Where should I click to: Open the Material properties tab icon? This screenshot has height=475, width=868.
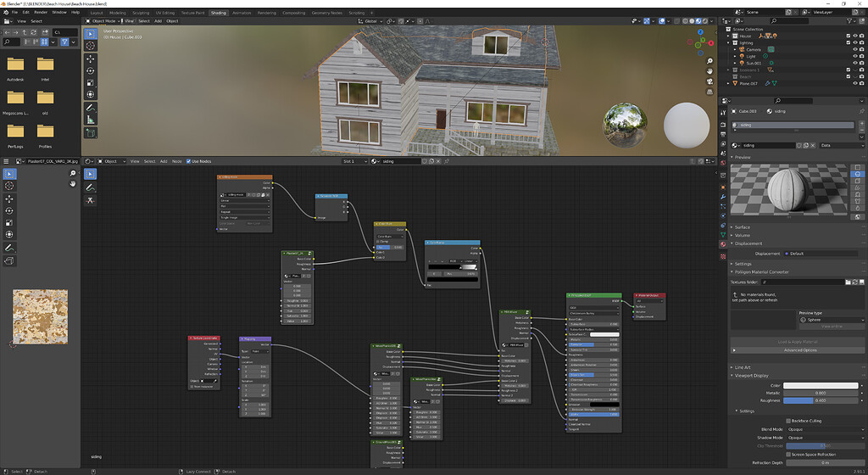click(x=723, y=244)
